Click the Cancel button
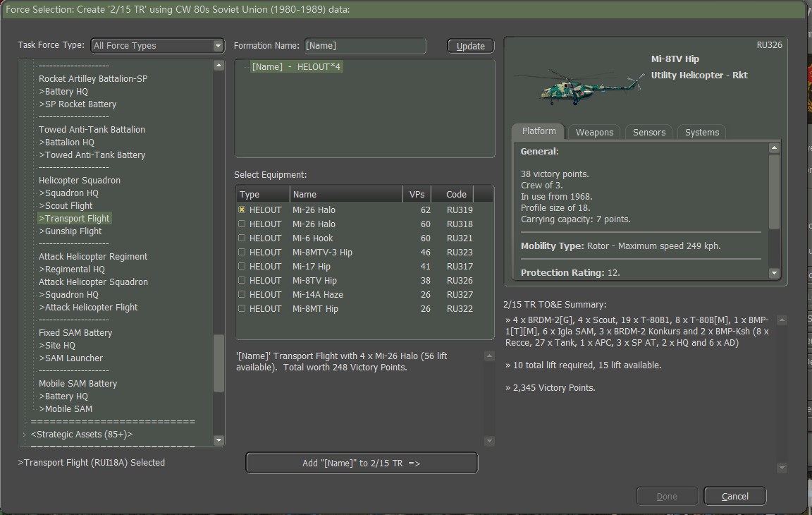 735,497
